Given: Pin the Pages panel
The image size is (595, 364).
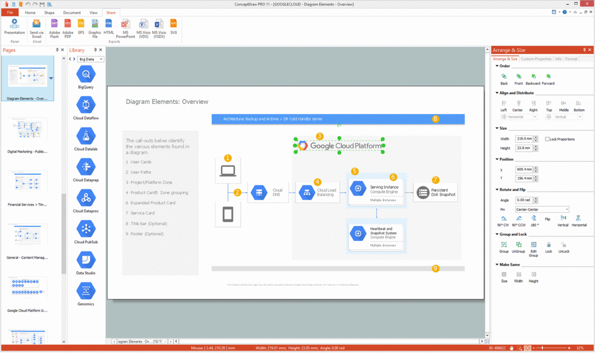Looking at the screenshot, I should pos(57,50).
